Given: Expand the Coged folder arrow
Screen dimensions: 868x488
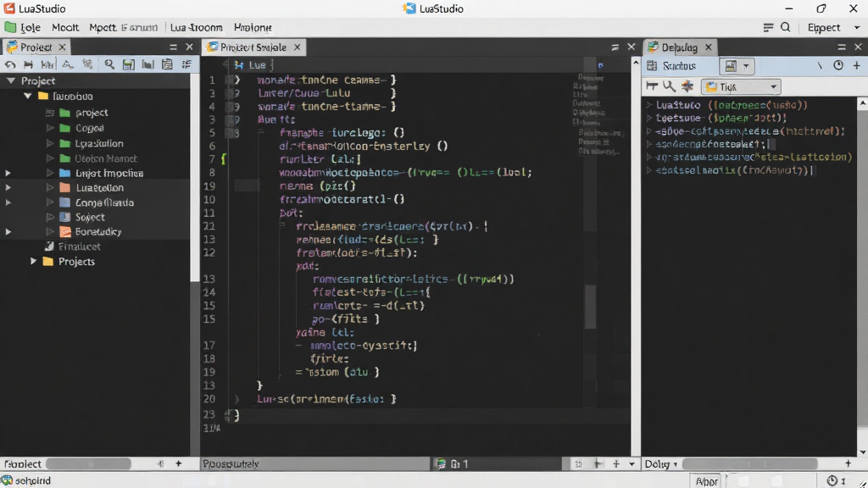Looking at the screenshot, I should (50, 128).
